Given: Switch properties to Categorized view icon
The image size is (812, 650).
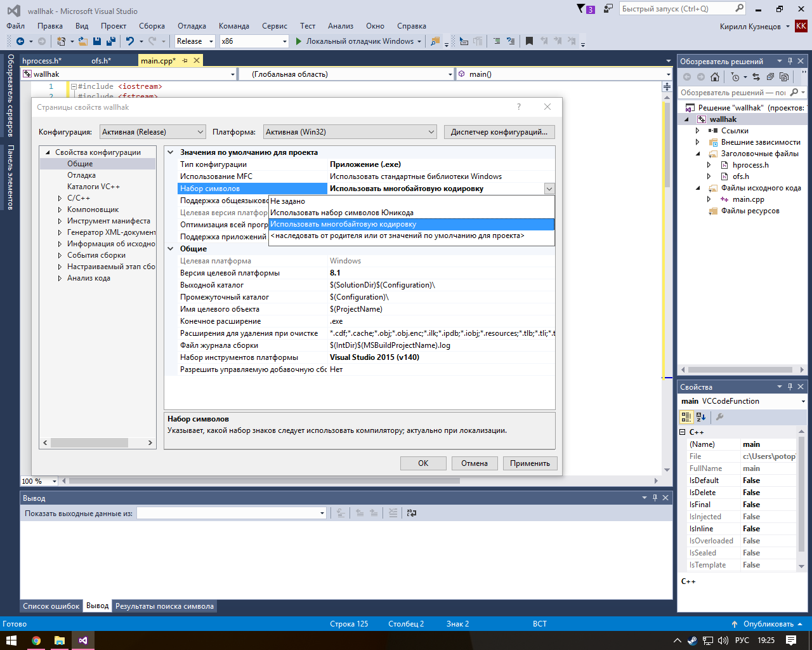Looking at the screenshot, I should coord(686,417).
